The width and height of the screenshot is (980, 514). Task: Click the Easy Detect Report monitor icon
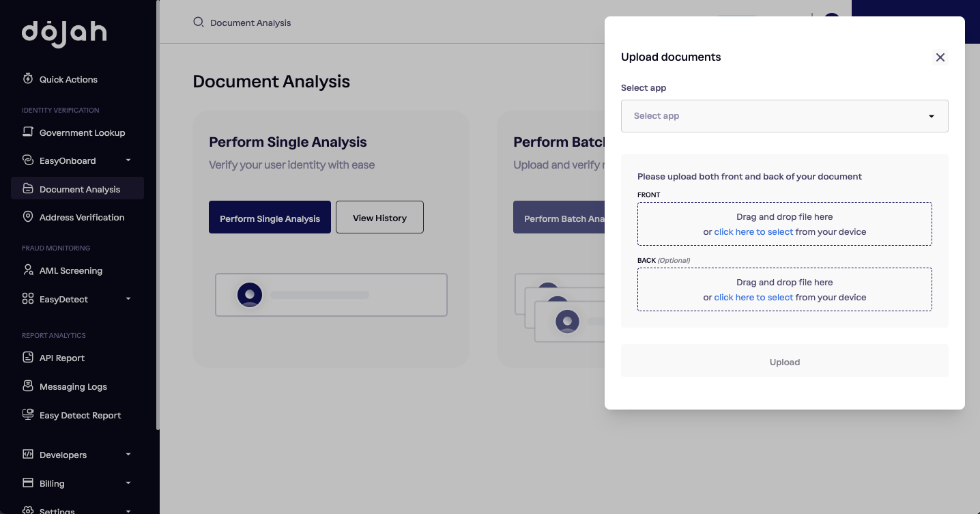click(x=28, y=414)
